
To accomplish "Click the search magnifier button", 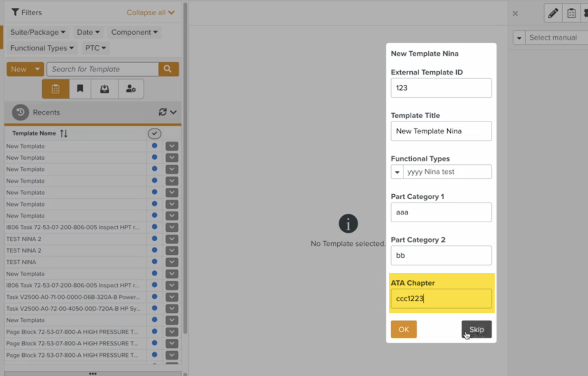I will point(168,69).
